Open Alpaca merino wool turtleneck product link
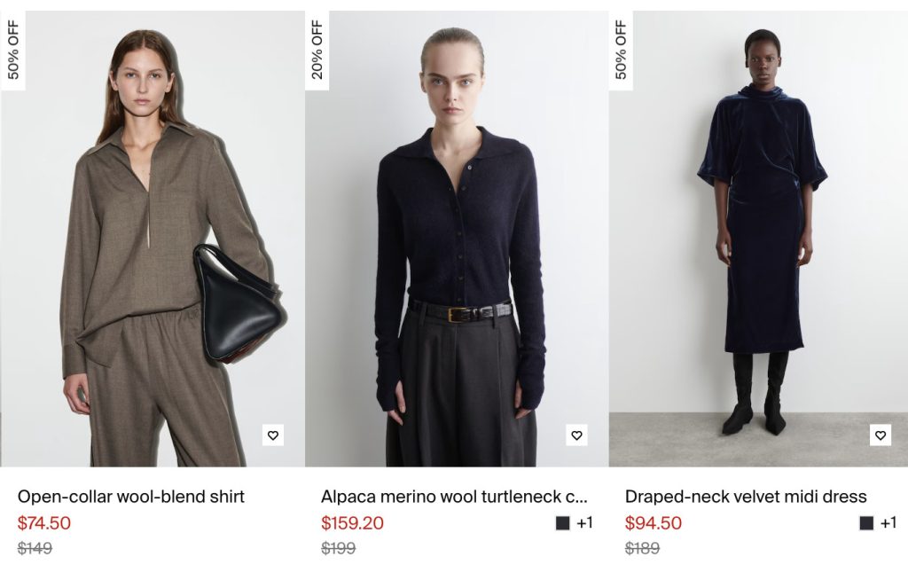This screenshot has width=908, height=588. click(454, 497)
